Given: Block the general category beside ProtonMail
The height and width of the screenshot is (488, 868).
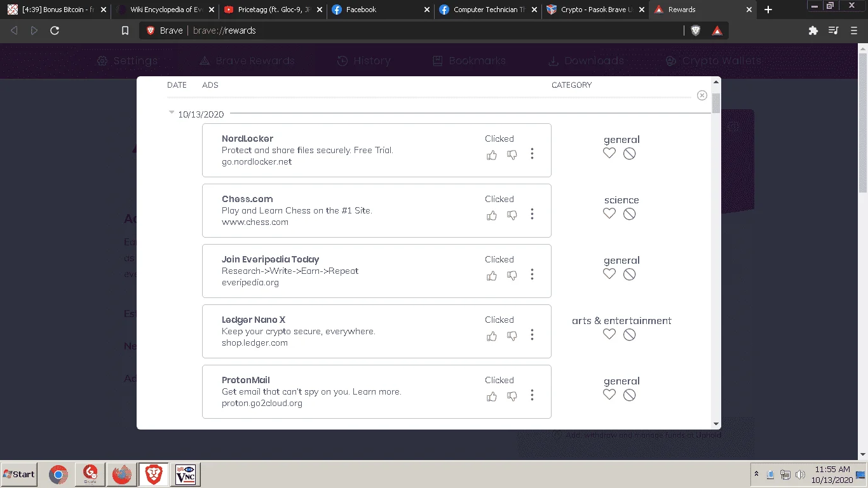Looking at the screenshot, I should click(x=630, y=395).
